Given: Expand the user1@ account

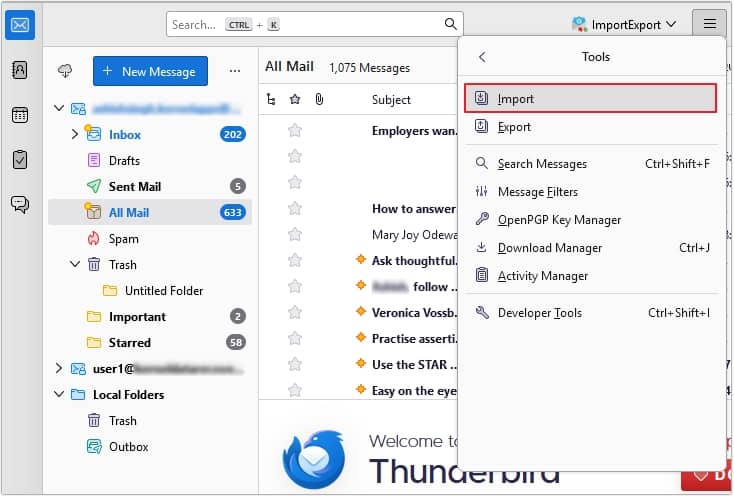Looking at the screenshot, I should tap(59, 368).
